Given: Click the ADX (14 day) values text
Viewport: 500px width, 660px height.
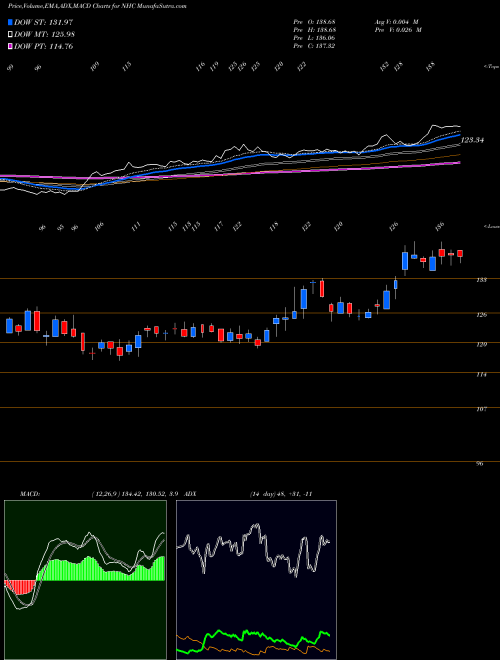Looking at the screenshot, I should pos(281,493).
